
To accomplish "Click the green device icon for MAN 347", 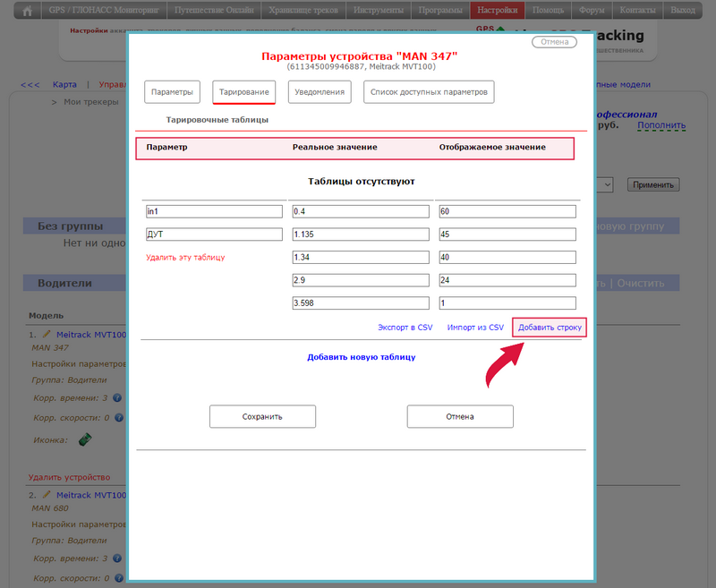I will click(x=86, y=439).
